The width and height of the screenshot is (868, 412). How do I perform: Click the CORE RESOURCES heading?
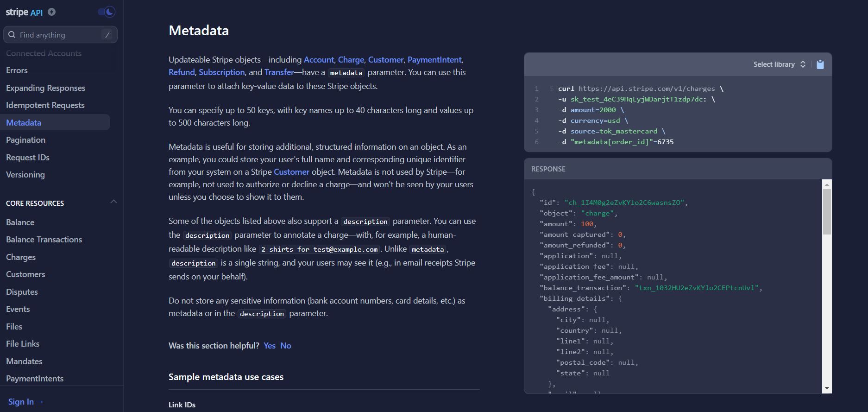pos(35,203)
